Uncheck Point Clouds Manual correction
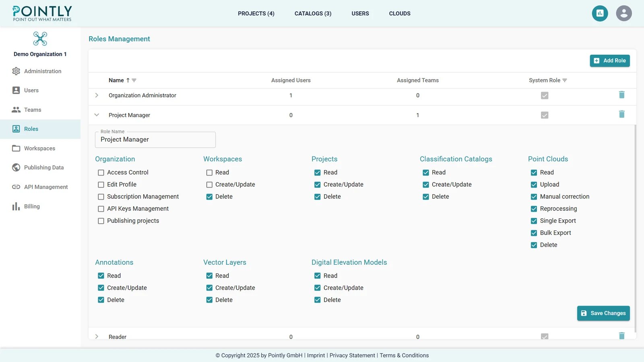Screen dimensions: 644x362 point(534,197)
